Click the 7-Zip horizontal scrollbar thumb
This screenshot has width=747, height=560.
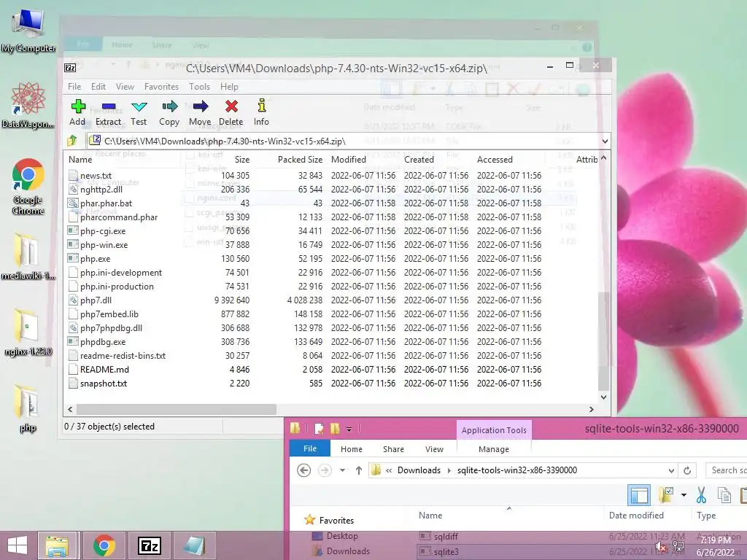pos(177,409)
